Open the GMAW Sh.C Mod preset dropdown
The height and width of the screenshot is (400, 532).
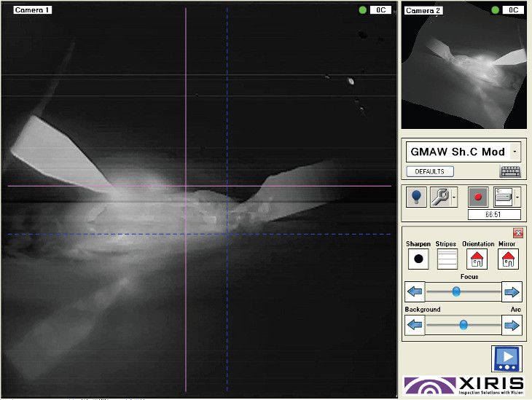point(463,152)
